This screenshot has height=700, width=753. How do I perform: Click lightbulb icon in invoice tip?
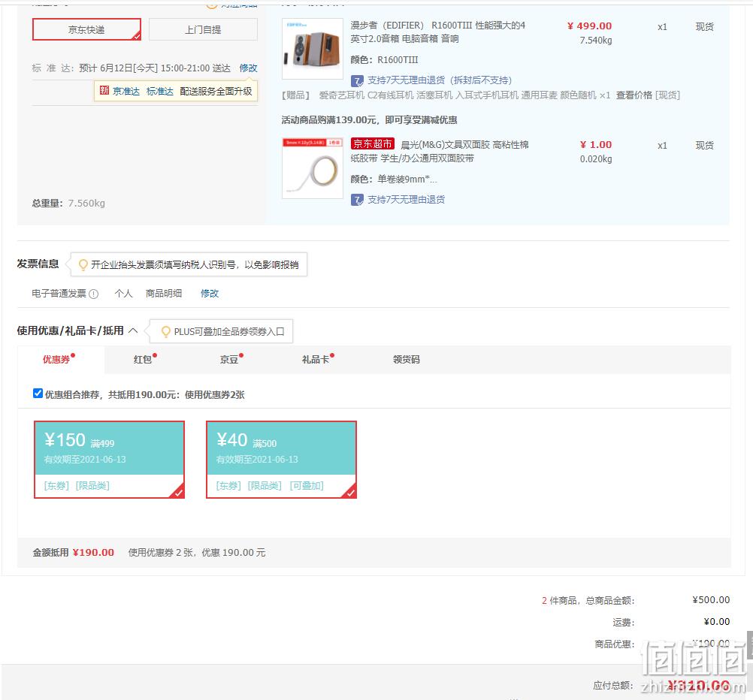tap(83, 264)
